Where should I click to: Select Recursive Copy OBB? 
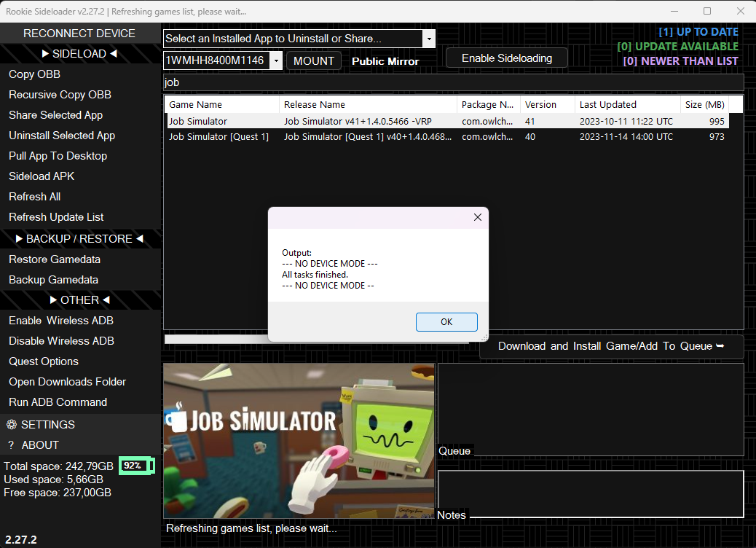60,95
